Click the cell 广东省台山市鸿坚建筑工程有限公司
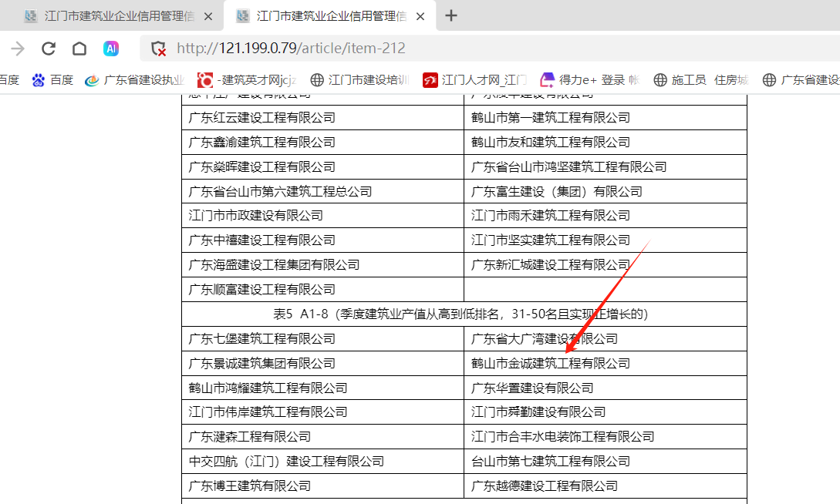Image resolution: width=840 pixels, height=504 pixels. [606, 167]
